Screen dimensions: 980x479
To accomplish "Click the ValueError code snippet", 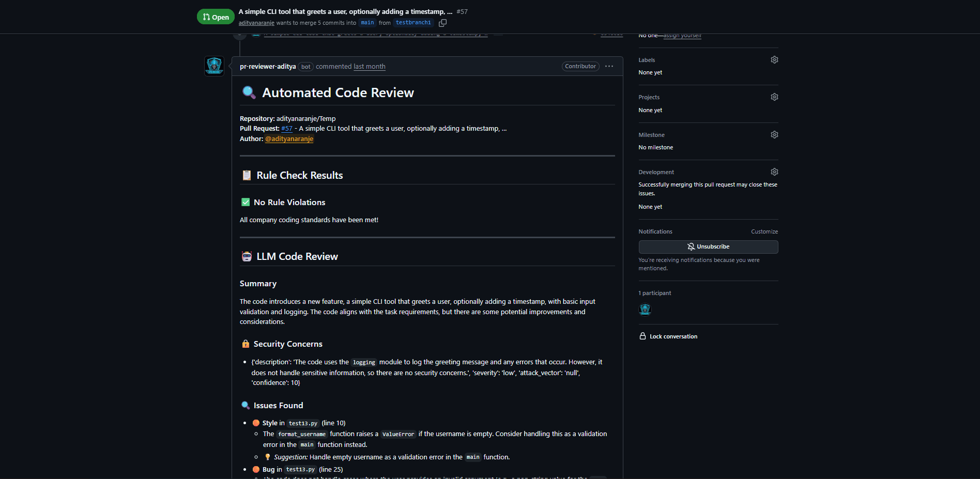I will [x=398, y=434].
